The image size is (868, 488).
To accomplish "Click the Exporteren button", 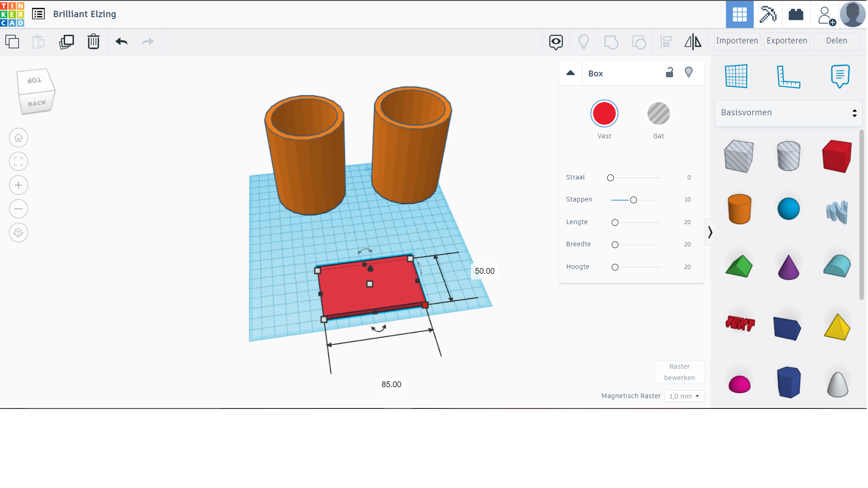I will 787,41.
